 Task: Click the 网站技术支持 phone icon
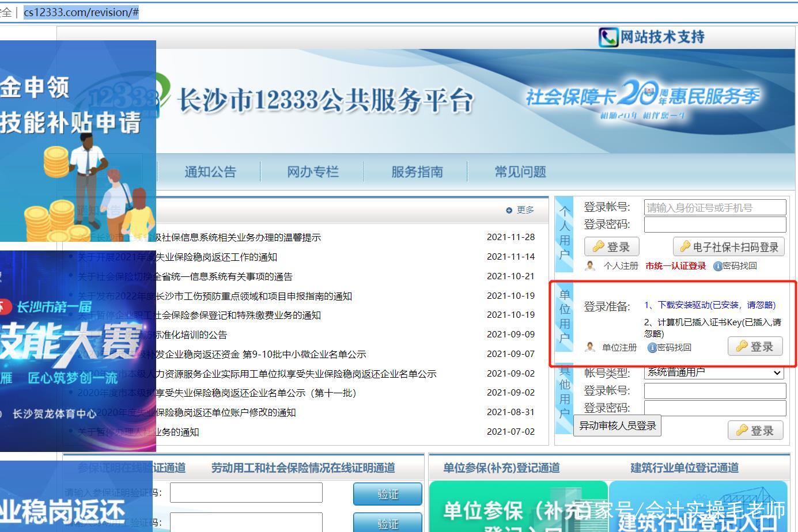608,37
